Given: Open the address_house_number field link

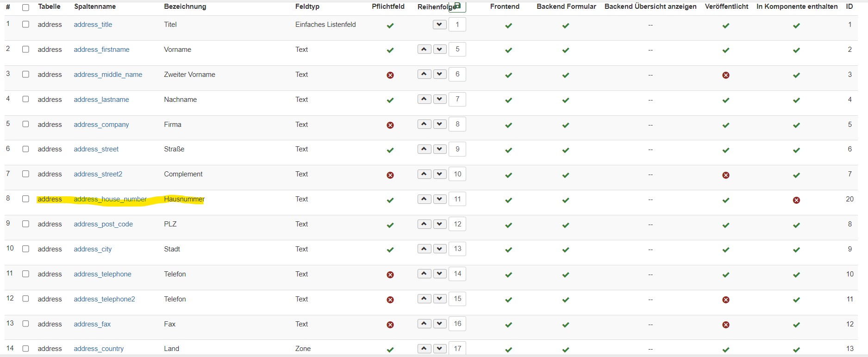Looking at the screenshot, I should (x=110, y=199).
